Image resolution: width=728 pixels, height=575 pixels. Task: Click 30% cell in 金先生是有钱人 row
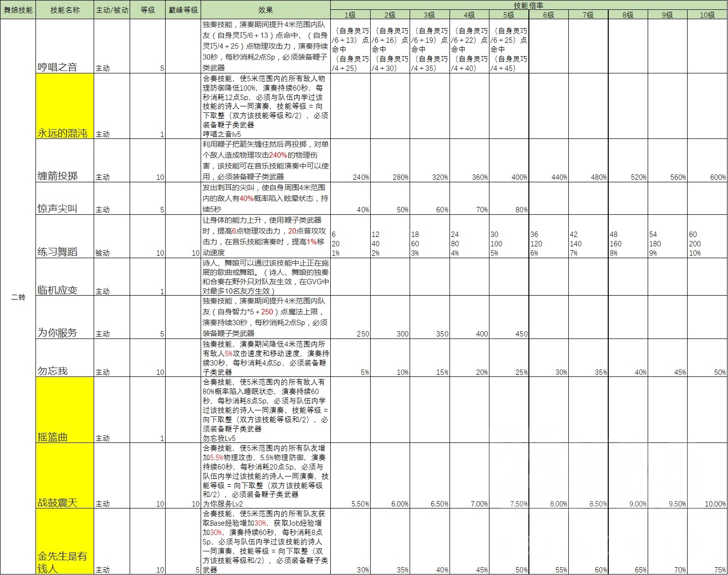tap(350, 541)
